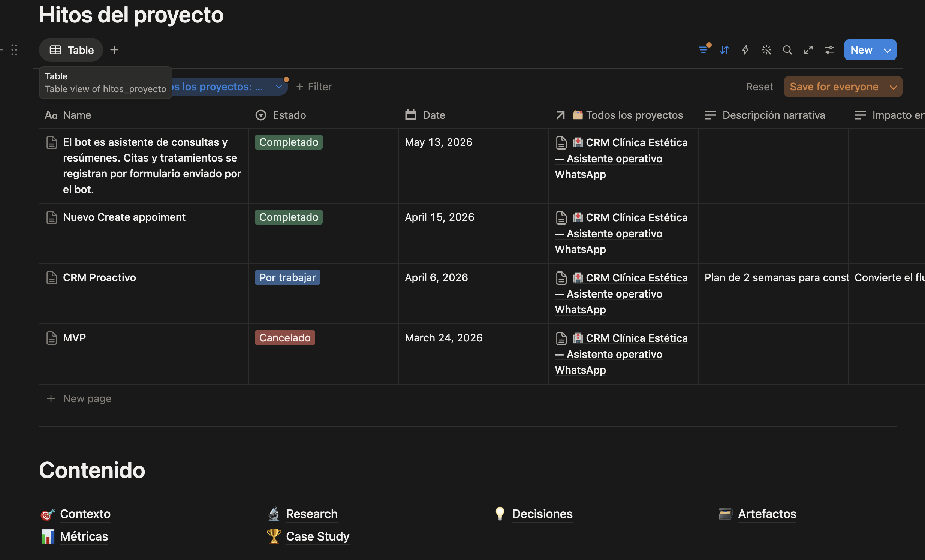The width and height of the screenshot is (925, 560).
Task: Click the expand full page icon
Action: tap(808, 50)
